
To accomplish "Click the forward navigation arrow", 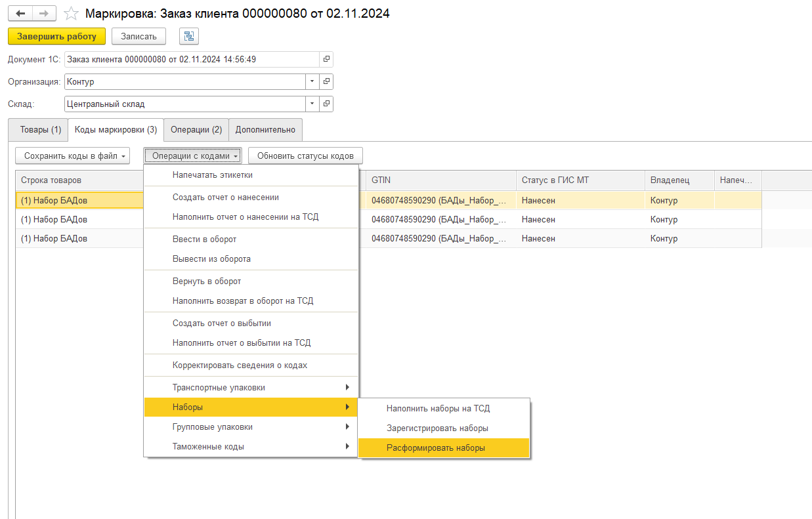I will click(44, 13).
